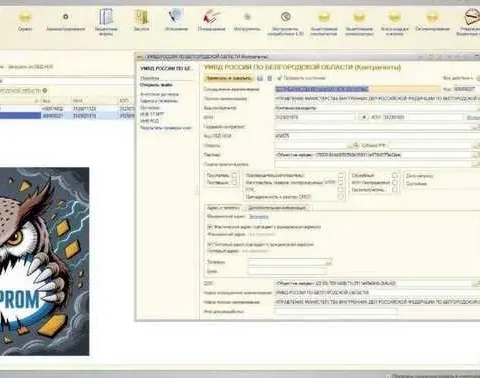Toggle Грузополучатель checkbox
Image resolution: width=480 pixels, height=378 pixels.
(x=395, y=190)
